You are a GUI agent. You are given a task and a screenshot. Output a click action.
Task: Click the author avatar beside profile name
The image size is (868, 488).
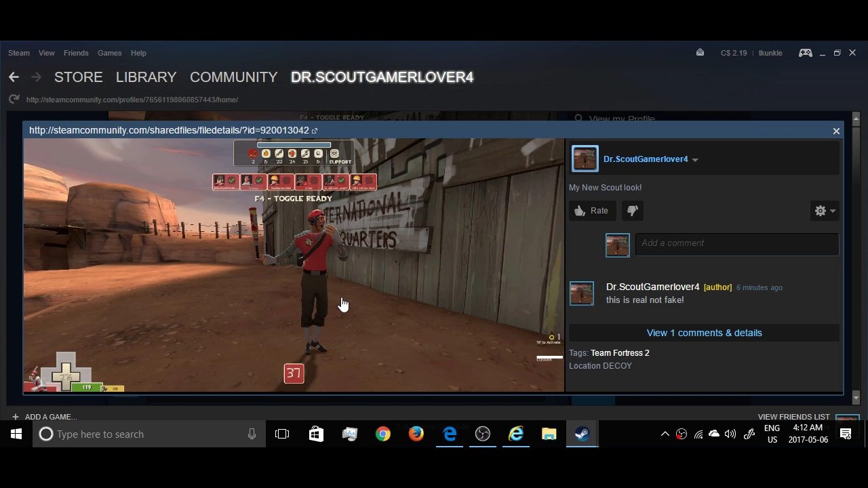(585, 159)
